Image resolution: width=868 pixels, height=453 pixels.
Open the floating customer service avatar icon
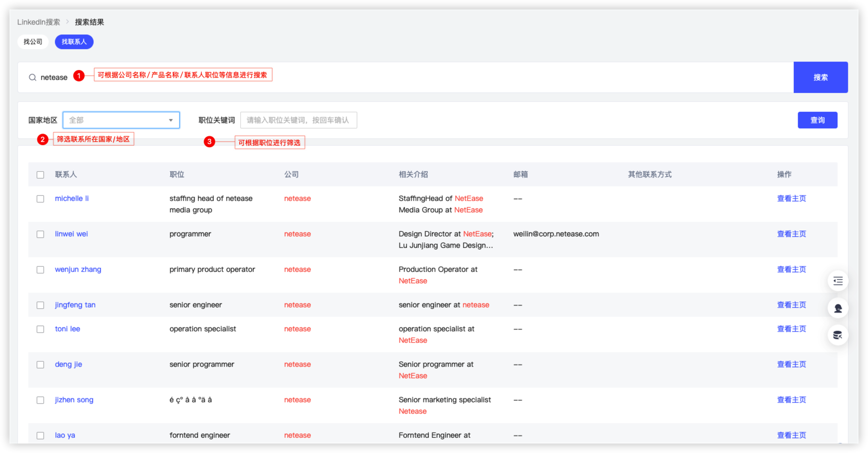[x=838, y=308]
